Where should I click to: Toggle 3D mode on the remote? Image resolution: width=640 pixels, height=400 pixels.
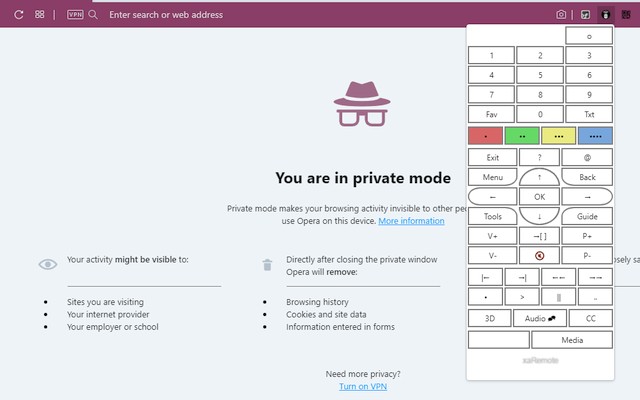[489, 318]
